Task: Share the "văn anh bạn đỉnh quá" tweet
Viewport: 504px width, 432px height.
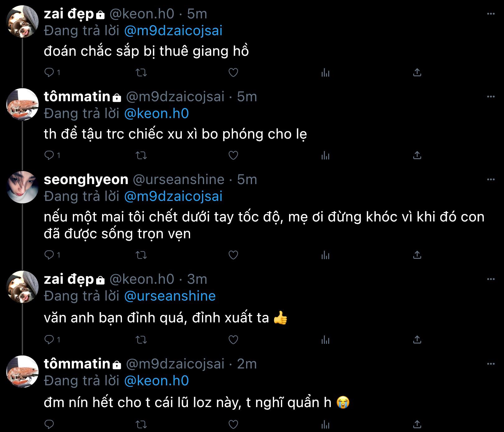Action: (x=417, y=339)
